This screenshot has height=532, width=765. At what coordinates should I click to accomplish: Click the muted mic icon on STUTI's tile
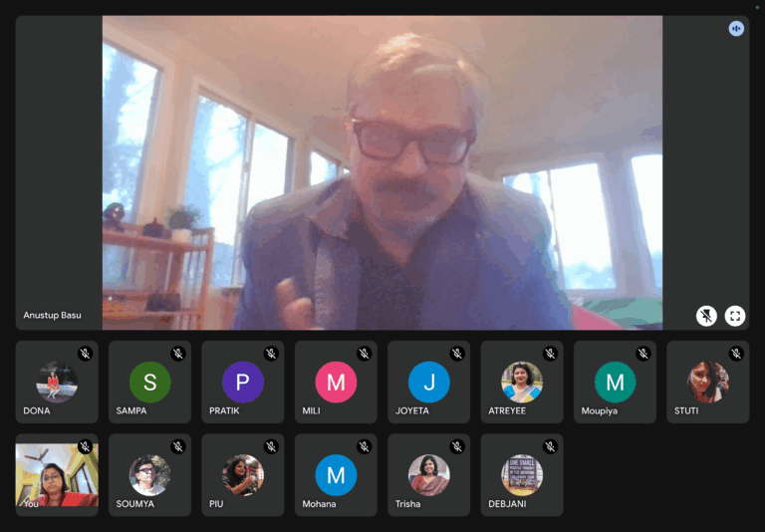[x=736, y=354]
